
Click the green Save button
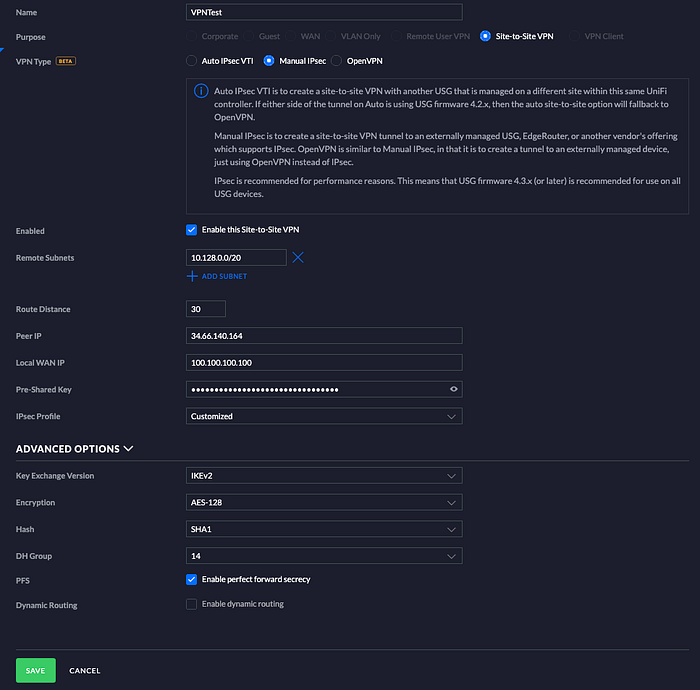click(x=36, y=670)
